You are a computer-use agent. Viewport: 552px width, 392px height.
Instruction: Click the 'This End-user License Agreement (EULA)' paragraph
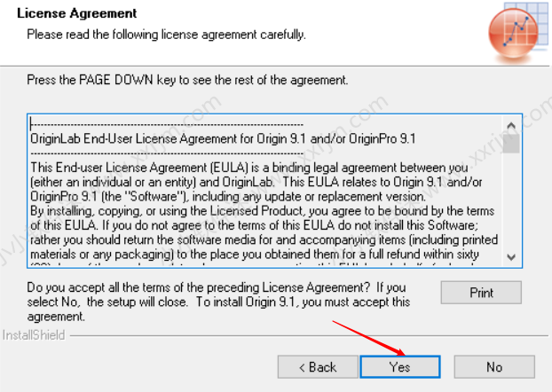tap(256, 182)
